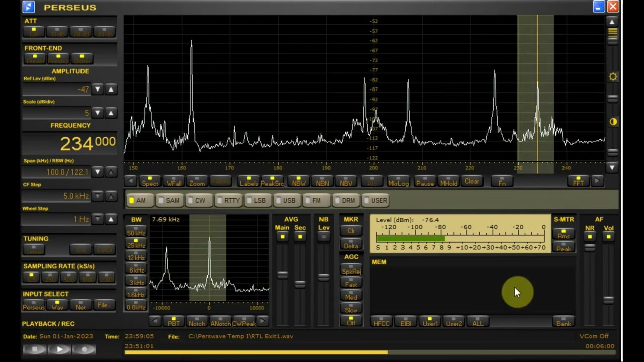The height and width of the screenshot is (362, 644).
Task: Set sampling rate to 250 kS/s
Action: point(49,277)
